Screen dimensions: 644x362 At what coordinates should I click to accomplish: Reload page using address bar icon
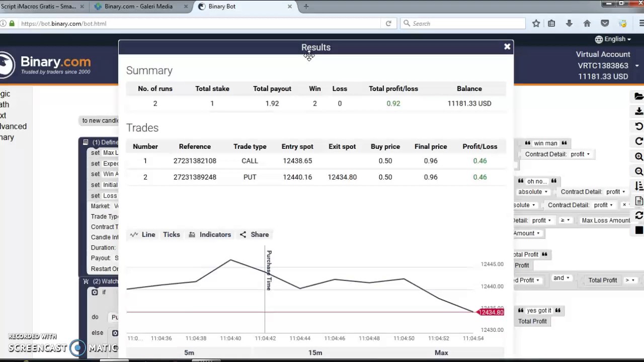tap(388, 23)
